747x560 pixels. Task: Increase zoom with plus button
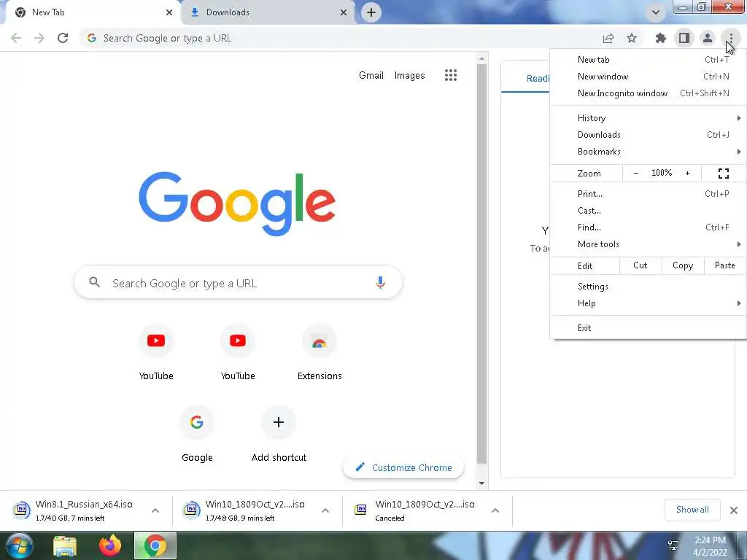[687, 174]
